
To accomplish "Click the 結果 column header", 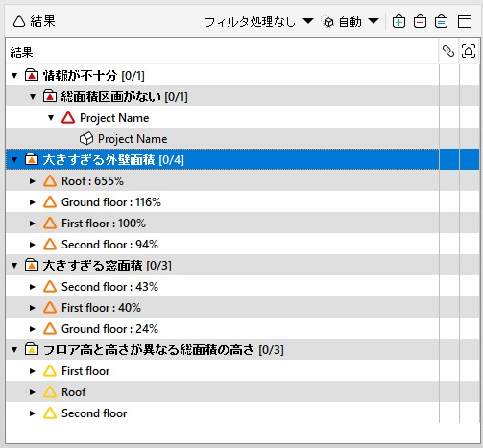I will 222,52.
